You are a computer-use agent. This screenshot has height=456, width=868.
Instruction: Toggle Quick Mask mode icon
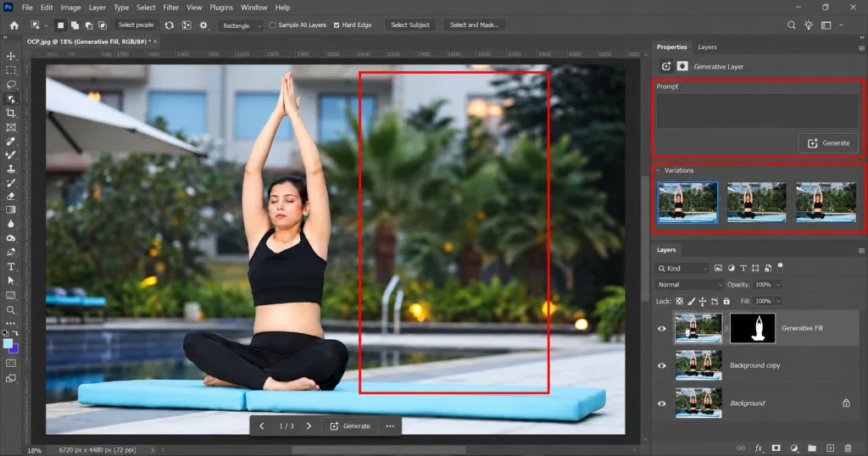click(11, 364)
